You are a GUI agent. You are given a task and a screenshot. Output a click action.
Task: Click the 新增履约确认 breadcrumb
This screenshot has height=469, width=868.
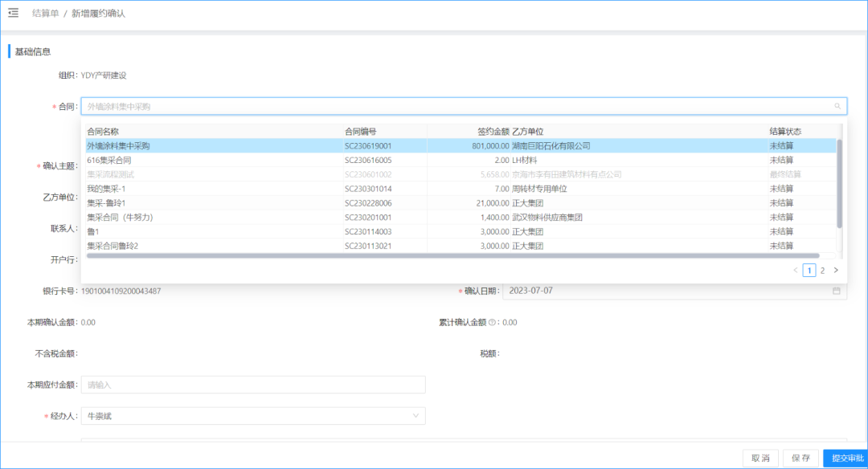click(99, 14)
